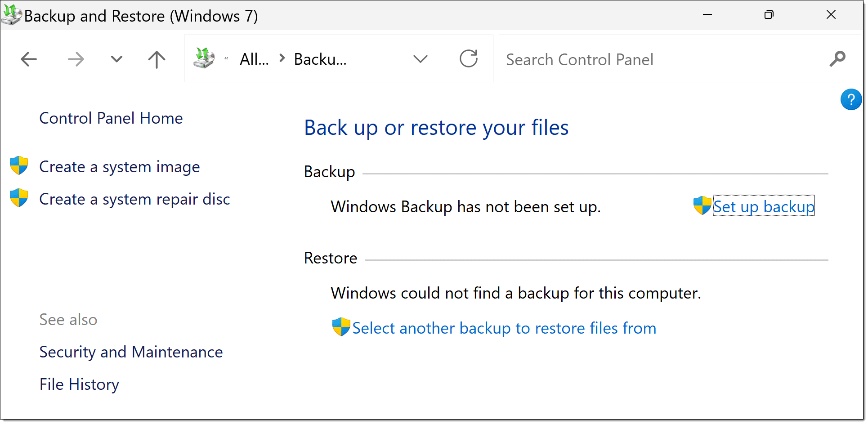The width and height of the screenshot is (868, 424).
Task: Select the "All..." breadcrumb item
Action: point(254,59)
